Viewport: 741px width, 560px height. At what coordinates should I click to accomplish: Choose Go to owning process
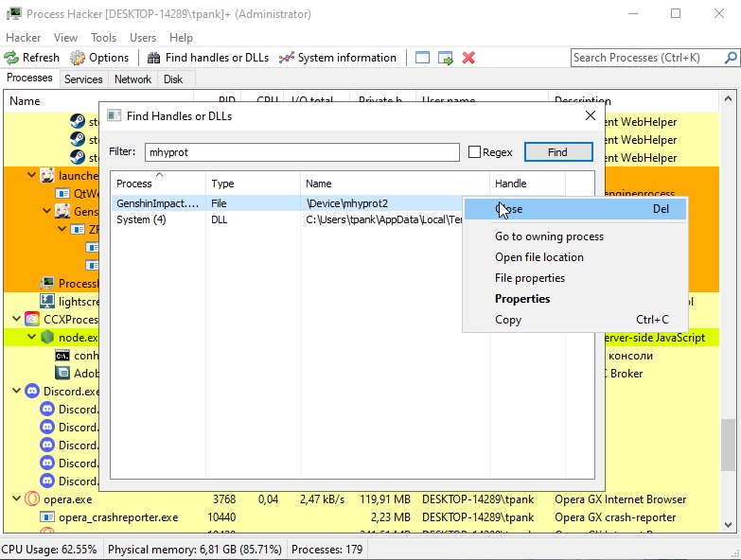(575, 236)
